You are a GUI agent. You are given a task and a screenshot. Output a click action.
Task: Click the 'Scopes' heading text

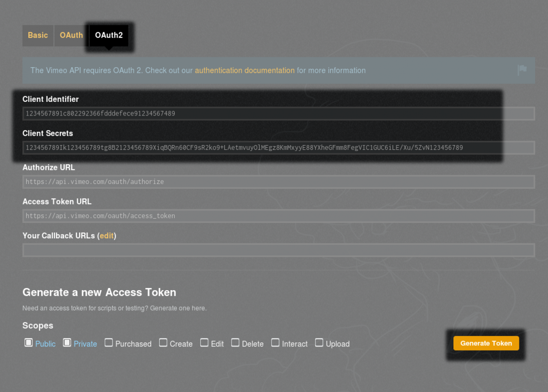click(38, 326)
